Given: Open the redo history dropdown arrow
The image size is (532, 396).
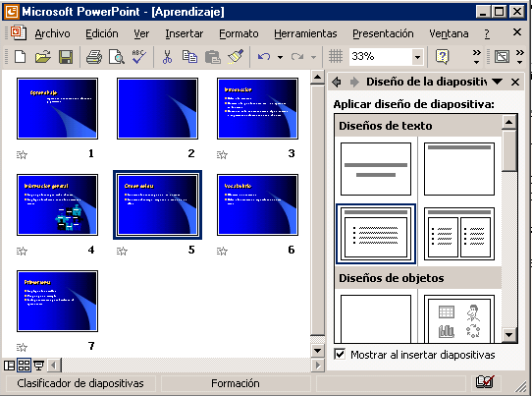Looking at the screenshot, I should click(314, 57).
